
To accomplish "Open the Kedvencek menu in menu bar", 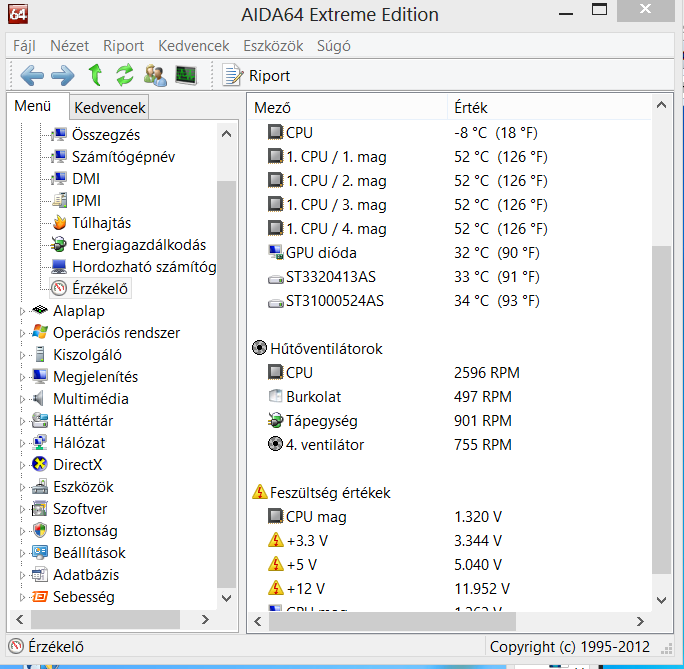I will coord(194,46).
